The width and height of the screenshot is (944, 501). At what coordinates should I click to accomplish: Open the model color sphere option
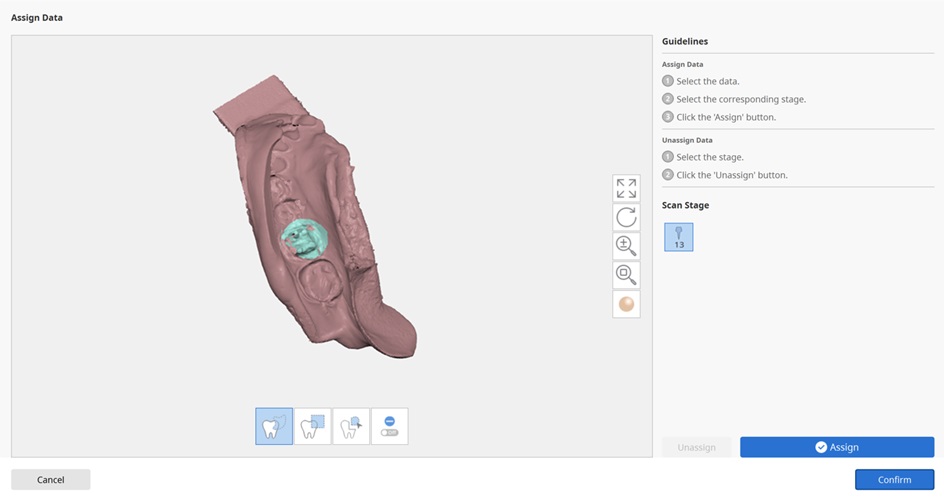626,304
